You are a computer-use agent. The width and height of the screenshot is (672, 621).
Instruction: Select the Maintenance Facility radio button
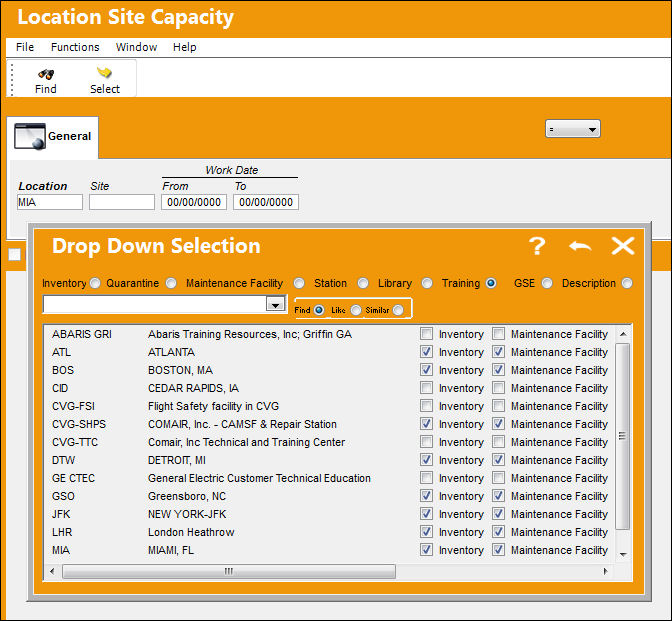click(x=299, y=283)
